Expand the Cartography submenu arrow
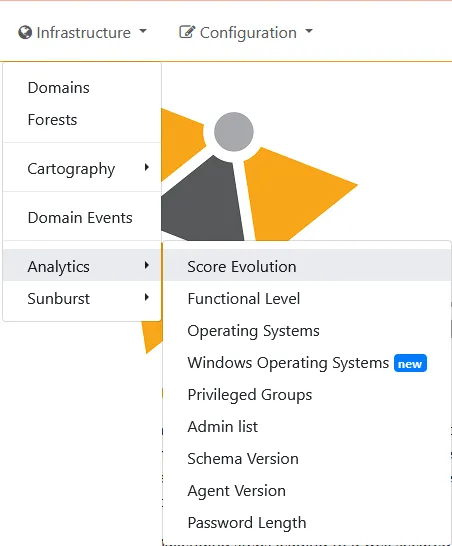Screen dimensions: 452x546 tap(147, 167)
